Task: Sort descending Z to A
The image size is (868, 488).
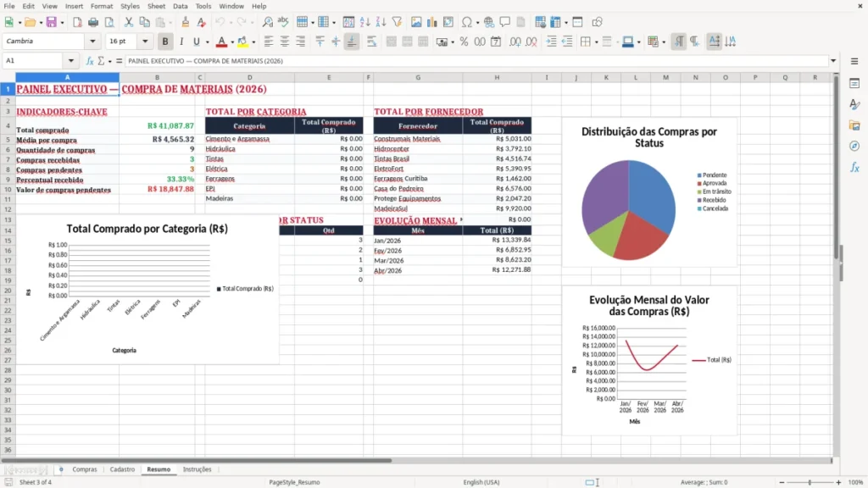Action: coord(381,22)
